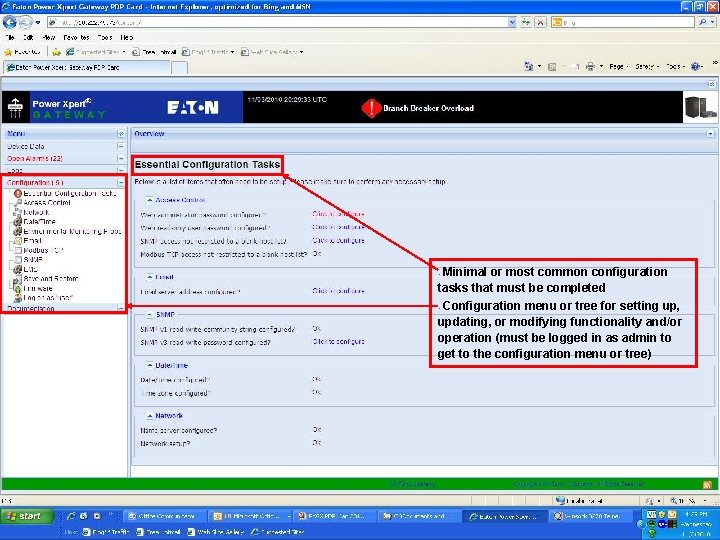Screen dimensions: 720x540
Task: Collapse the Email task group
Action: pyautogui.click(x=149, y=277)
